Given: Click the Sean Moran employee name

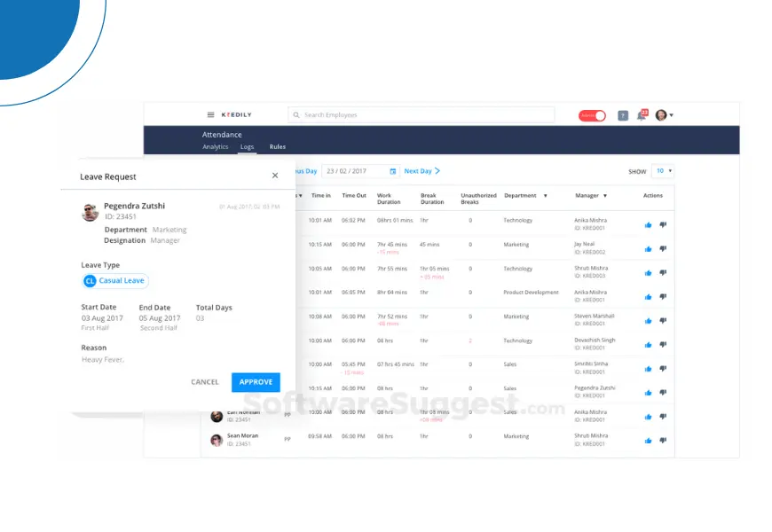Looking at the screenshot, I should [243, 435].
